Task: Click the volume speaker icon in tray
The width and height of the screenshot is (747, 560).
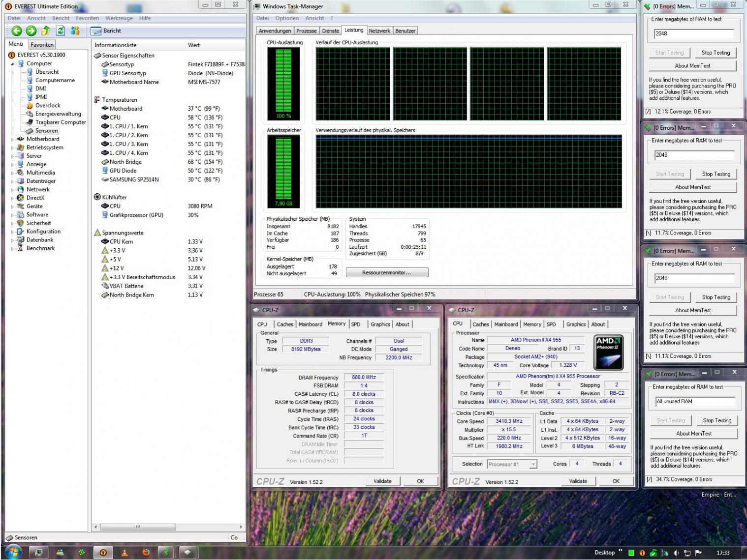Action: point(677,553)
